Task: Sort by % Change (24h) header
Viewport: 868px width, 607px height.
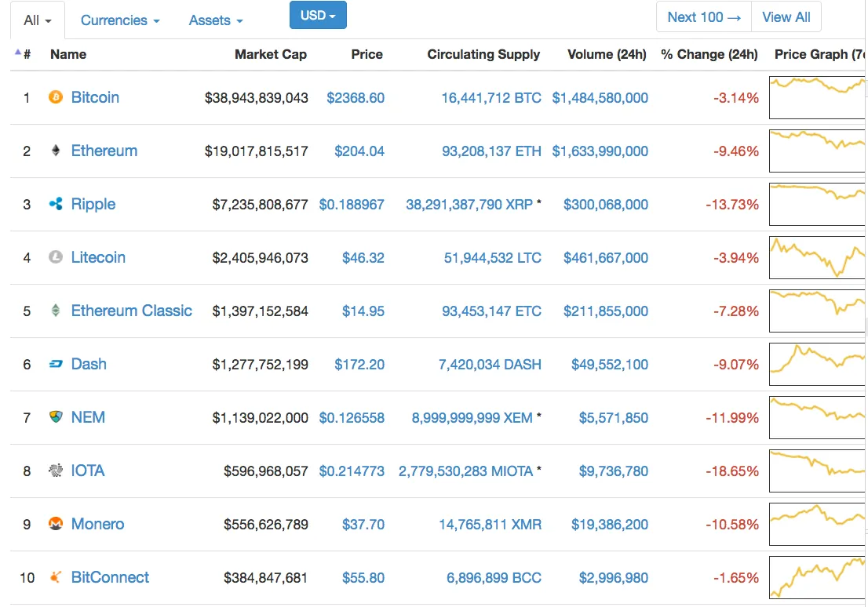Action: point(709,54)
